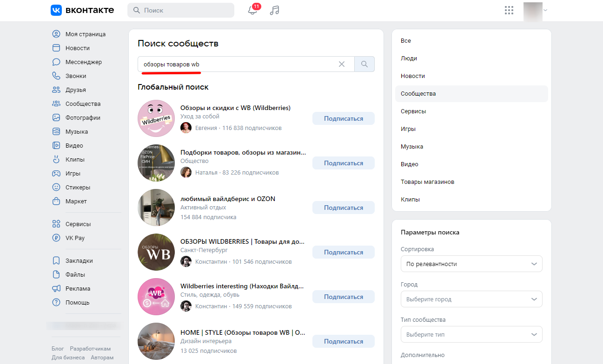
Task: Select the Все search category
Action: click(x=471, y=41)
